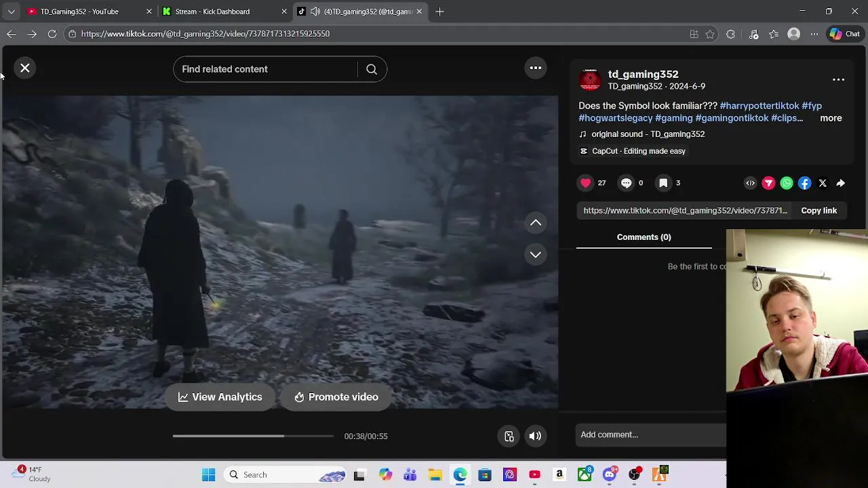The width and height of the screenshot is (868, 488).
Task: Open the browser profile avatar
Action: click(x=793, y=34)
